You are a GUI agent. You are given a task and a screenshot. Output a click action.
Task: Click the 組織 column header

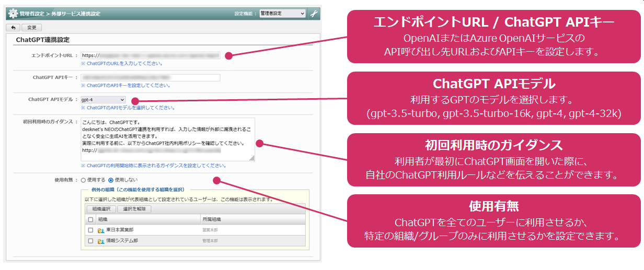(x=103, y=220)
